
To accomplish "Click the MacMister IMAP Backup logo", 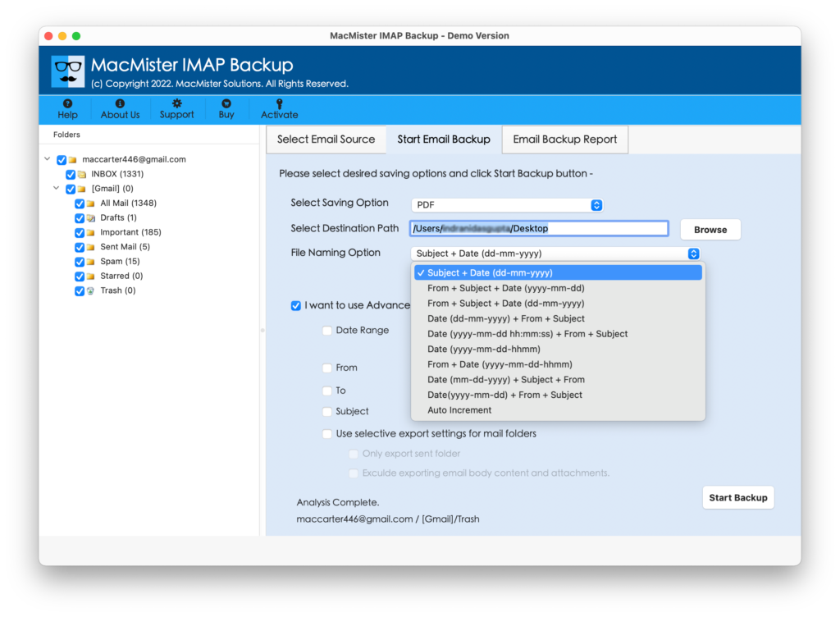I will tap(67, 70).
